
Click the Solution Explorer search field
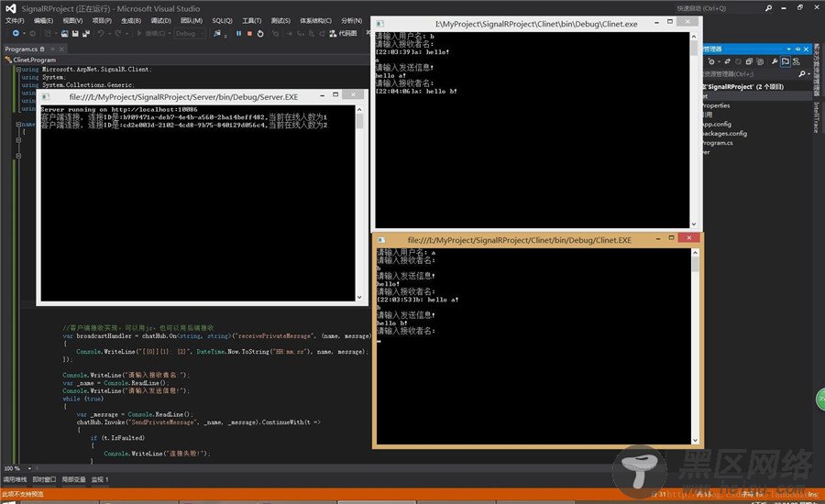[x=750, y=74]
